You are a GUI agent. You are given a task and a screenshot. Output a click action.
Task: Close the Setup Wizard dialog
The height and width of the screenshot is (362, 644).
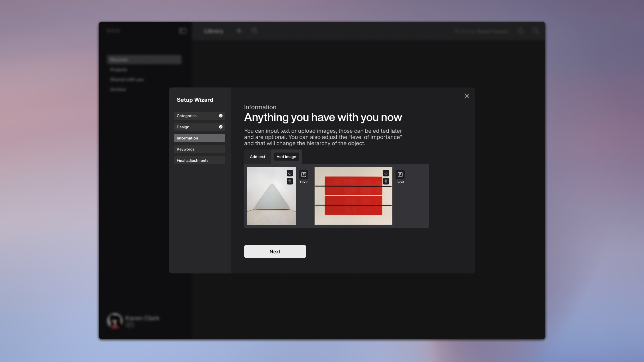(466, 96)
